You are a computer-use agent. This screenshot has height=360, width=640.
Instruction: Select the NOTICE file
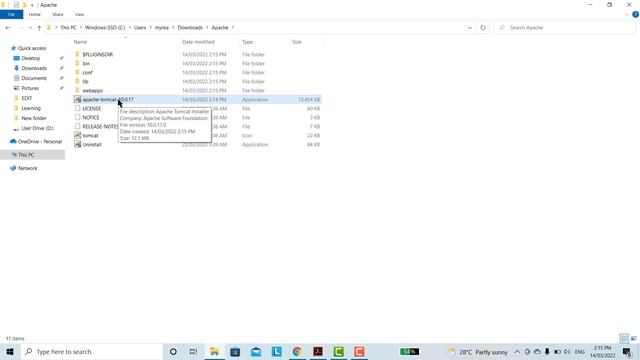point(91,118)
